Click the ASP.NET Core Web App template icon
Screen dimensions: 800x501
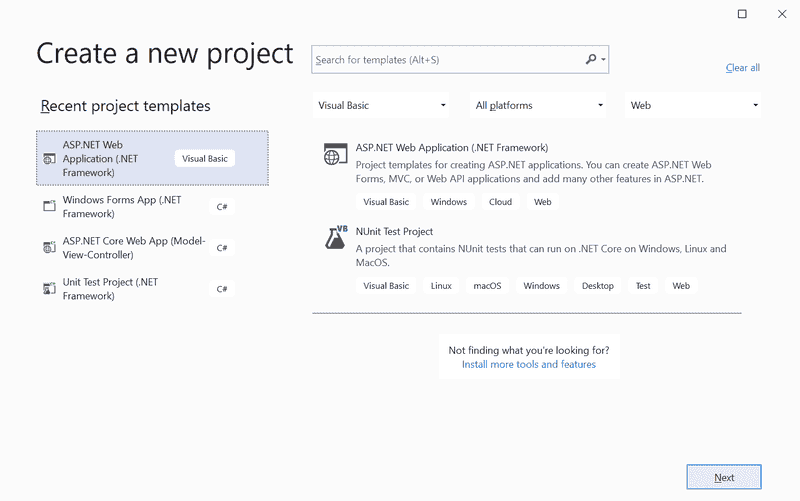pos(49,247)
